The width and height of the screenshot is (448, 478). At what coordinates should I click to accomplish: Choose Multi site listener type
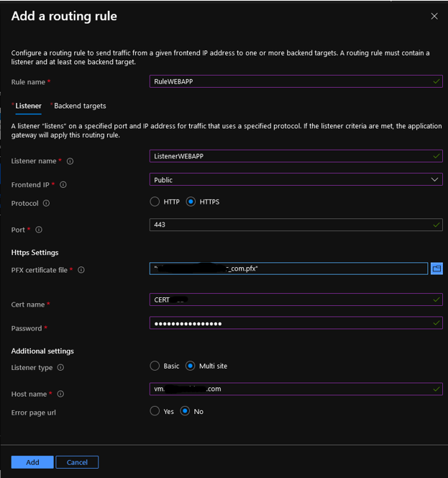point(191,366)
